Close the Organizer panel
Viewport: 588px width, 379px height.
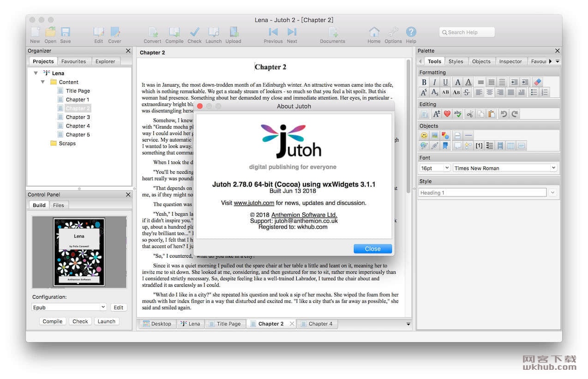click(128, 51)
